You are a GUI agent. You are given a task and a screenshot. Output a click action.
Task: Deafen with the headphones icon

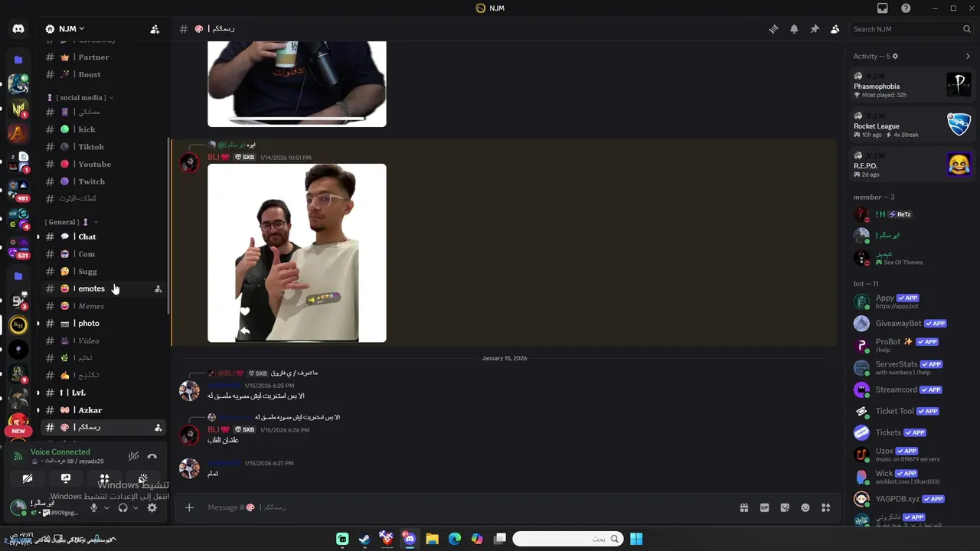pyautogui.click(x=123, y=507)
